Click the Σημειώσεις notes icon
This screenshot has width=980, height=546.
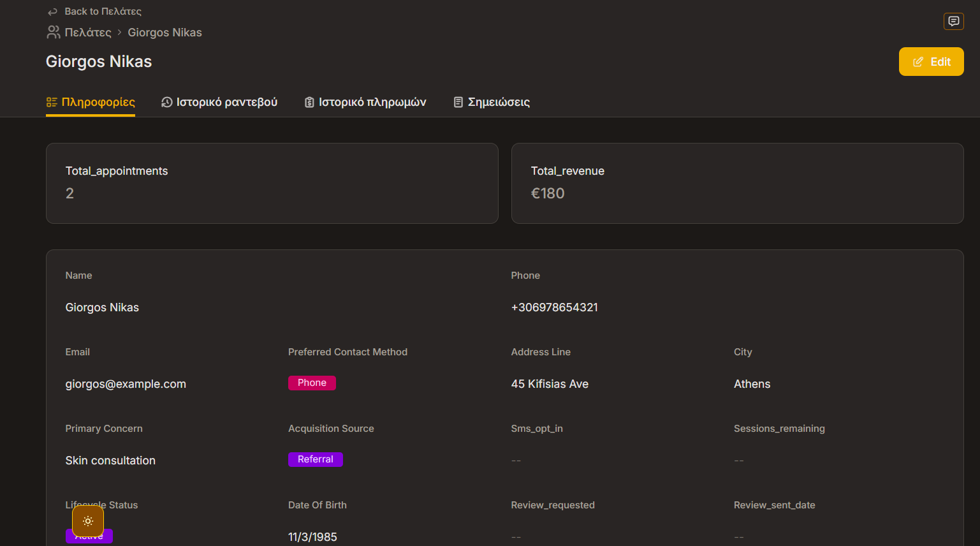(x=458, y=102)
